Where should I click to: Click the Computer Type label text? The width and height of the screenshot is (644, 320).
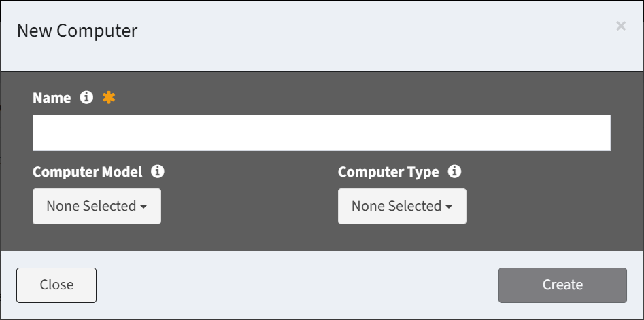388,172
